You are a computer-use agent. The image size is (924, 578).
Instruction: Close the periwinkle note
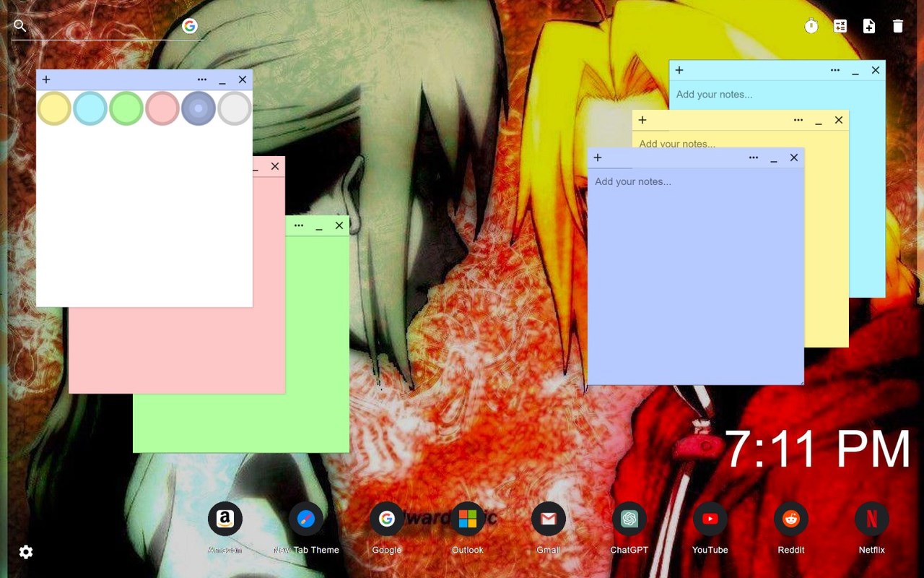point(794,158)
